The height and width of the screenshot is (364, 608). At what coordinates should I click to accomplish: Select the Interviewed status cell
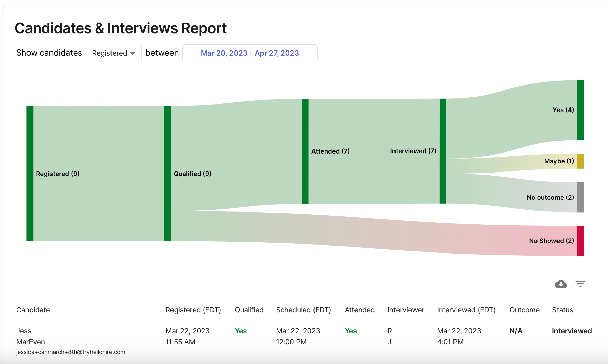[572, 331]
